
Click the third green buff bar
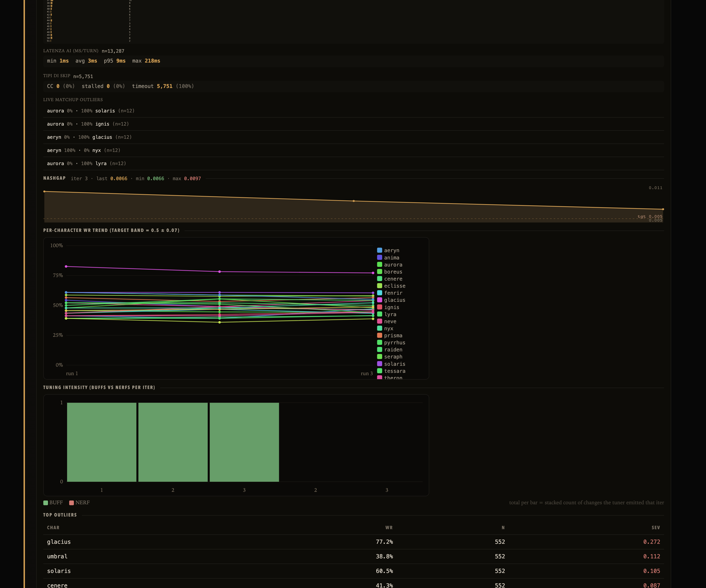point(245,442)
